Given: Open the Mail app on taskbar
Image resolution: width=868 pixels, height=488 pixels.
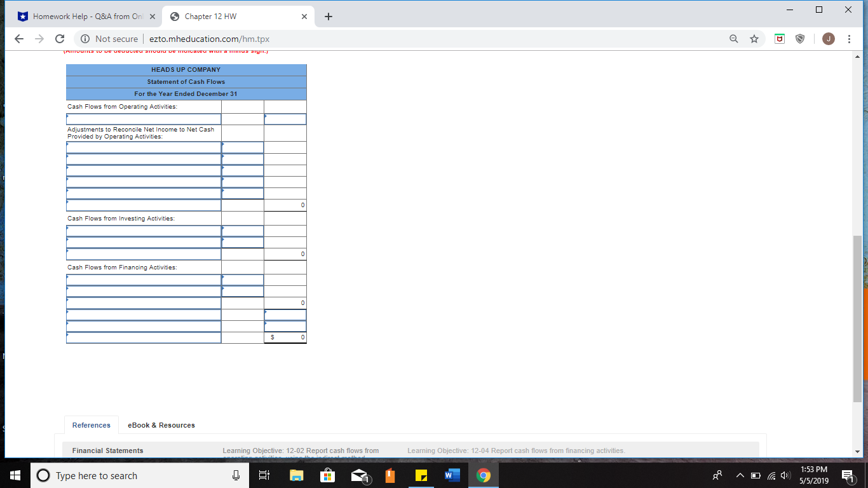Looking at the screenshot, I should pyautogui.click(x=359, y=475).
